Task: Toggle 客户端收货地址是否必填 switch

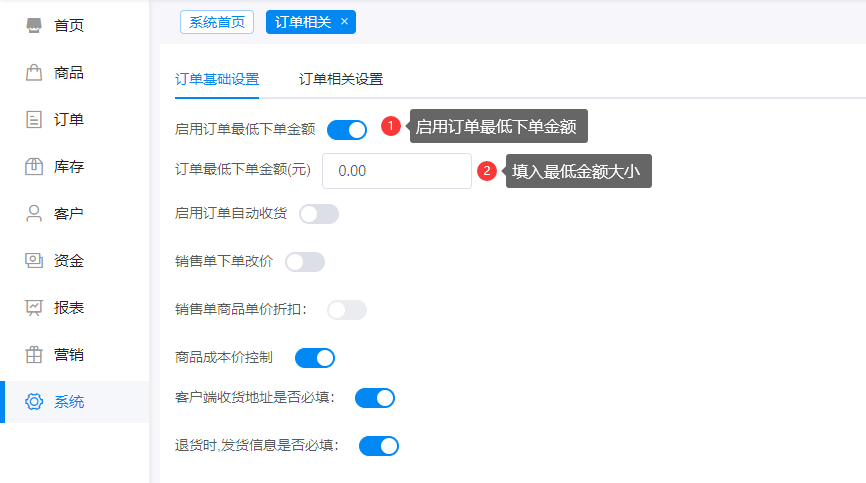Action: 375,398
